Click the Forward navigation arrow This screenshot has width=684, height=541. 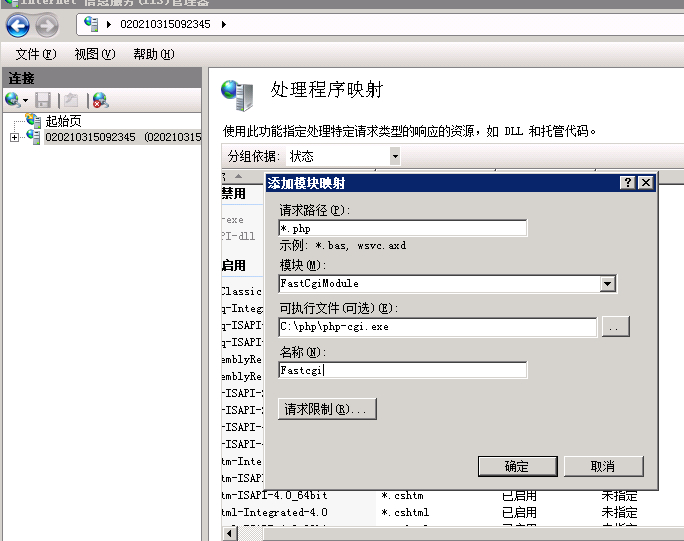[47, 26]
